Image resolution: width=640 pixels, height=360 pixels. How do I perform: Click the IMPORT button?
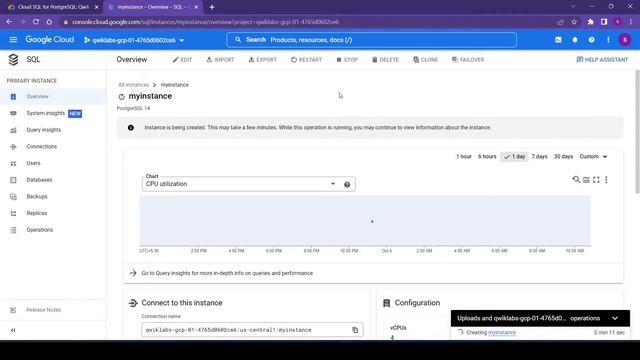point(220,60)
